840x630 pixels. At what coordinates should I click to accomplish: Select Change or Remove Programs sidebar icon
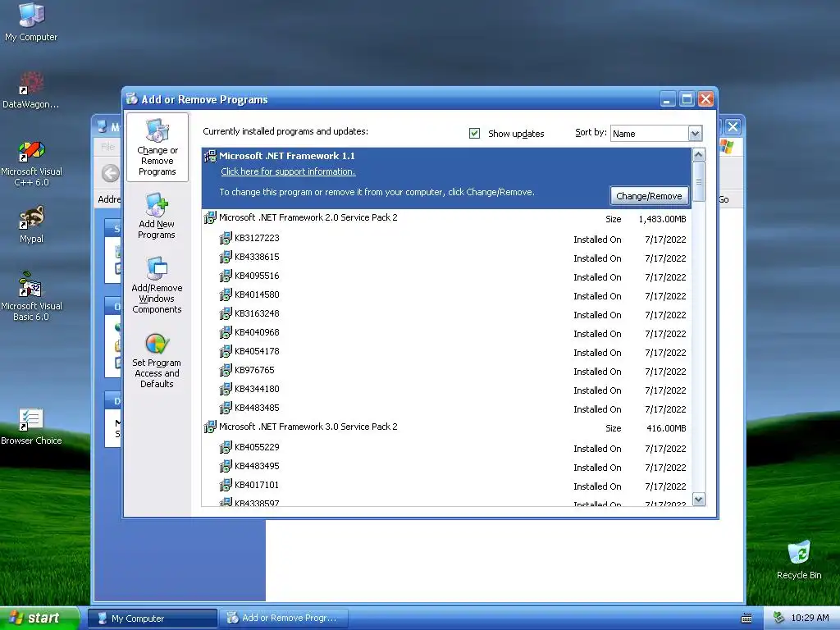pos(157,148)
